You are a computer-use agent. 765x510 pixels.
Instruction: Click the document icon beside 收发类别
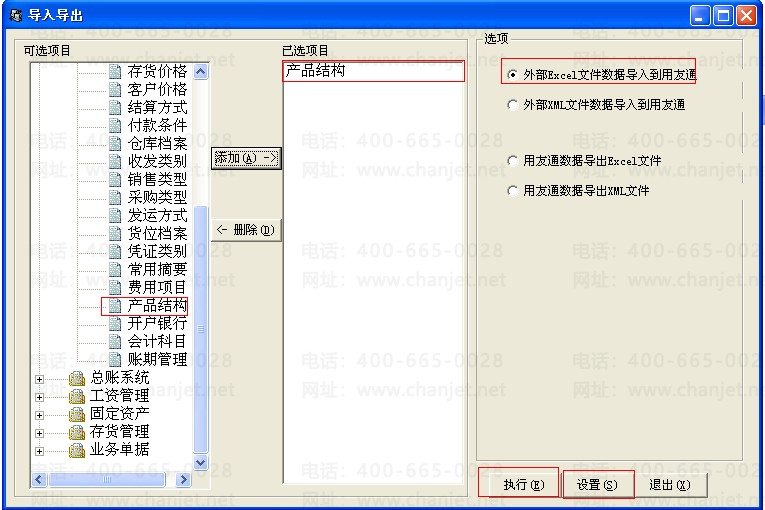coord(115,162)
